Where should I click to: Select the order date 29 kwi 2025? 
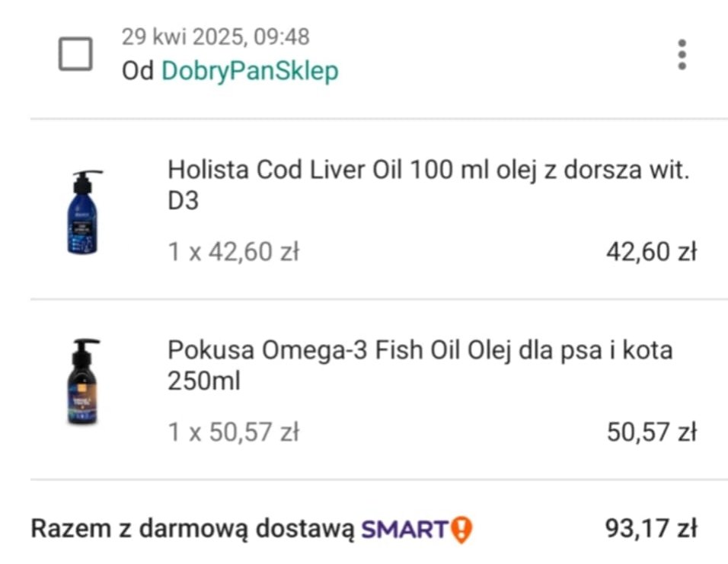tap(184, 37)
